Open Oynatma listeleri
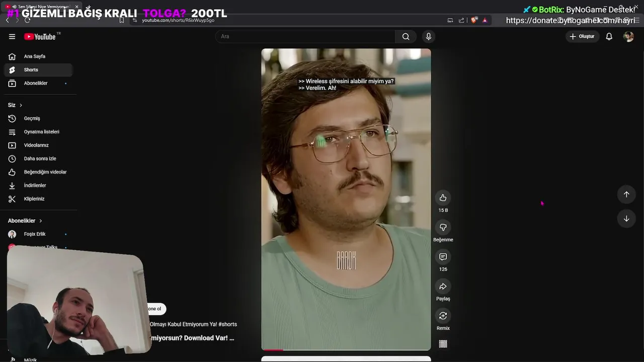 click(x=38, y=132)
